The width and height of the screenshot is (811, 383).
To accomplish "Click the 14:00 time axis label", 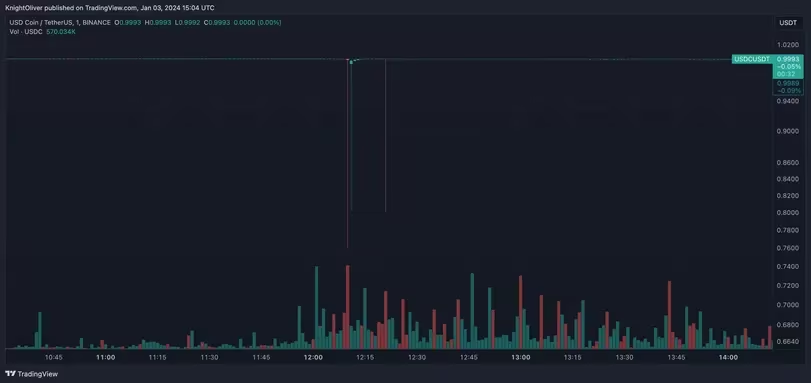I will click(x=728, y=357).
